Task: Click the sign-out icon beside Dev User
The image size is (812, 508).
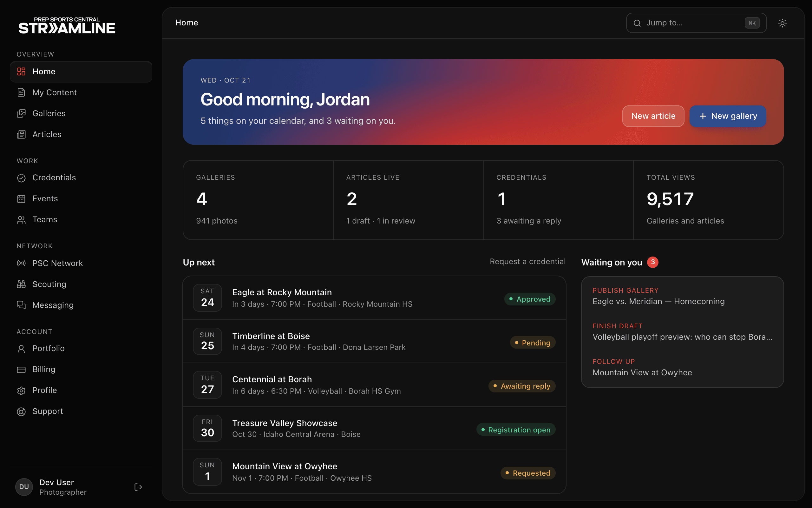Action: [138, 487]
